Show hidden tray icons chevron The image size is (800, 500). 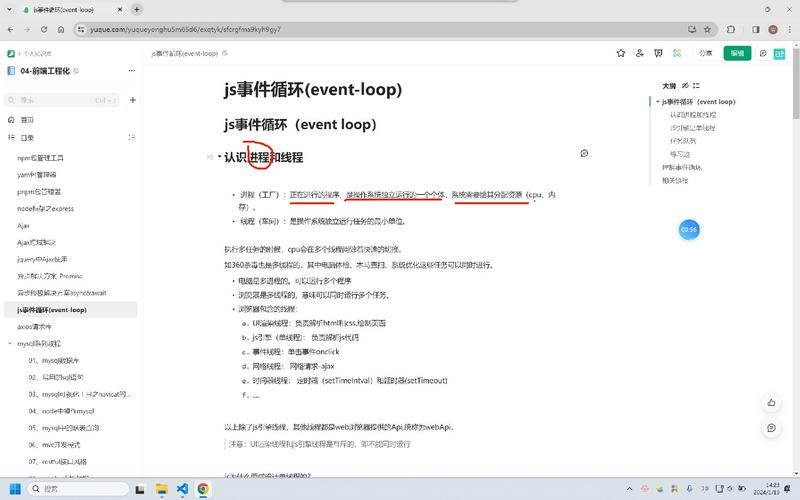[629, 489]
